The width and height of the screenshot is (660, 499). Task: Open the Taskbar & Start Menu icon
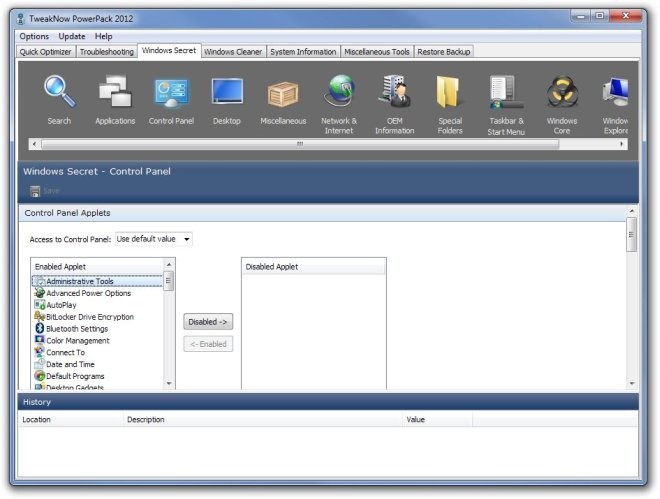506,92
